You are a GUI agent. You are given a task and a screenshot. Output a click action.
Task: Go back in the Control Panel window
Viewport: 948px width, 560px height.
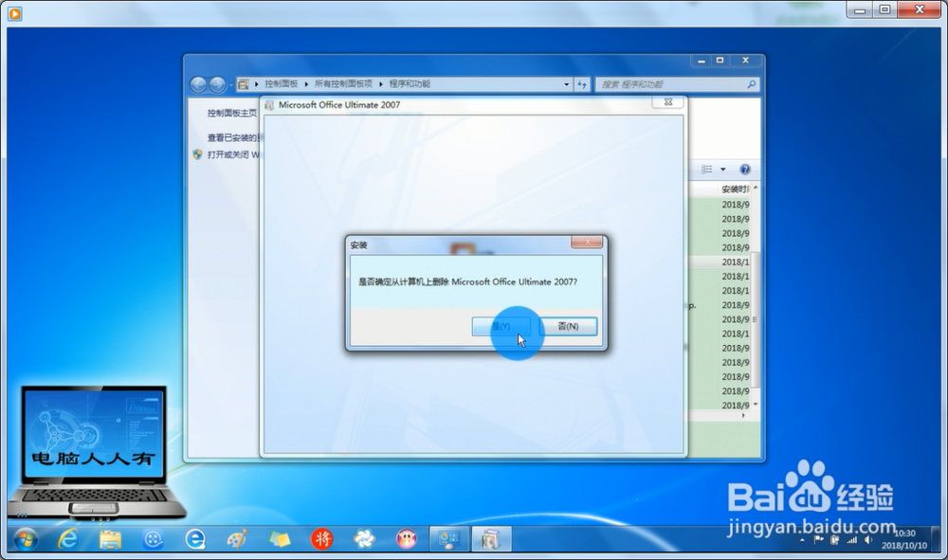[198, 84]
